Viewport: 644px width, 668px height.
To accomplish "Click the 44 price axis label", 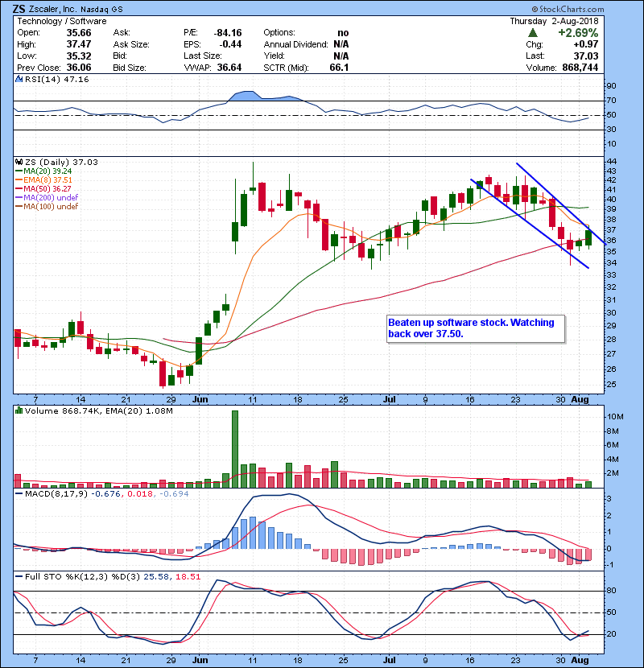I will 611,162.
